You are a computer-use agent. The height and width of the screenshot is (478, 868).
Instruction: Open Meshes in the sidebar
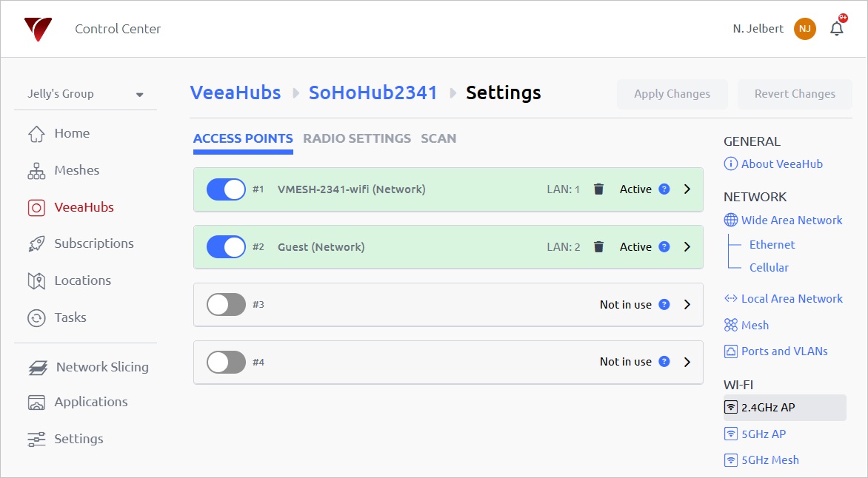coord(77,170)
